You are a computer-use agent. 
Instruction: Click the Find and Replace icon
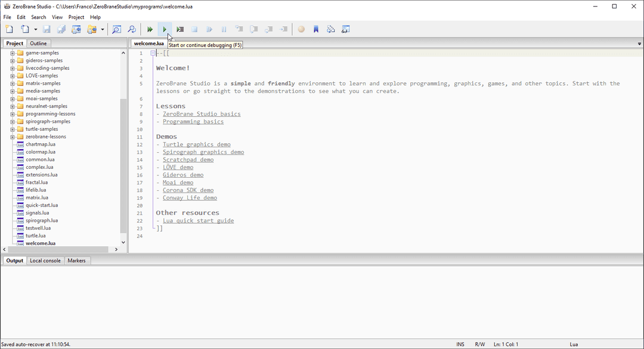(x=132, y=29)
